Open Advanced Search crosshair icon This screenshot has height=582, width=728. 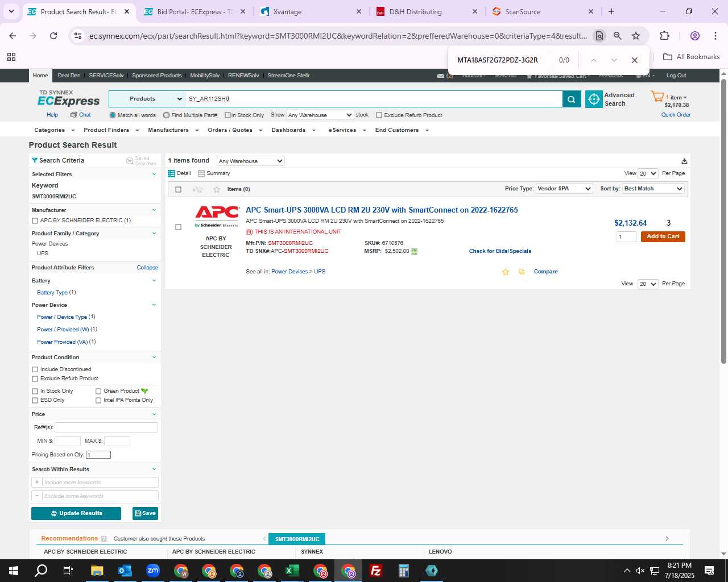(x=594, y=99)
